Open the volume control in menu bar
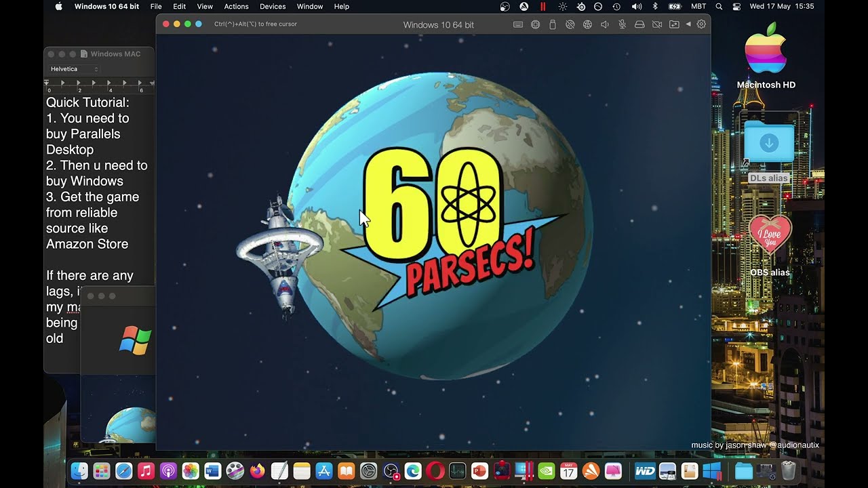Viewport: 868px width, 488px height. click(x=636, y=6)
